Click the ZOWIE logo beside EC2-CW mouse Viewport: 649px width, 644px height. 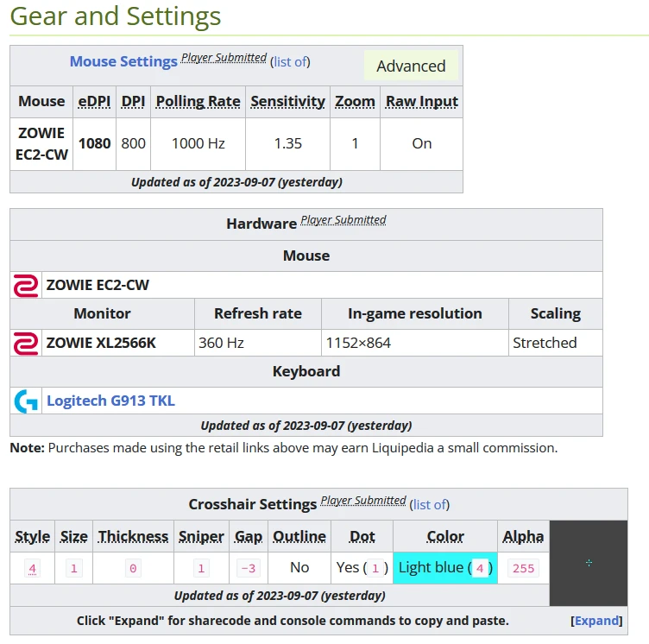point(26,285)
